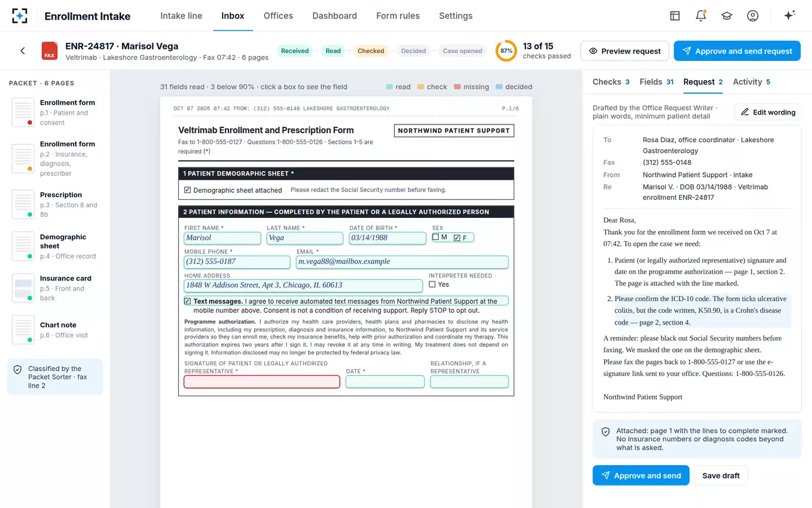Viewport: 812px width, 508px height.
Task: Open Enrollment form p.2 Insurance page
Action: point(55,159)
